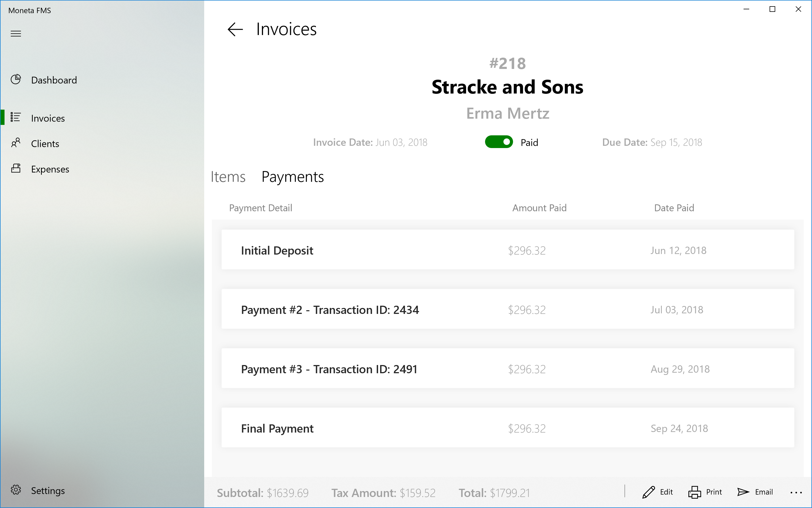Toggle the Paid switch off

(499, 142)
